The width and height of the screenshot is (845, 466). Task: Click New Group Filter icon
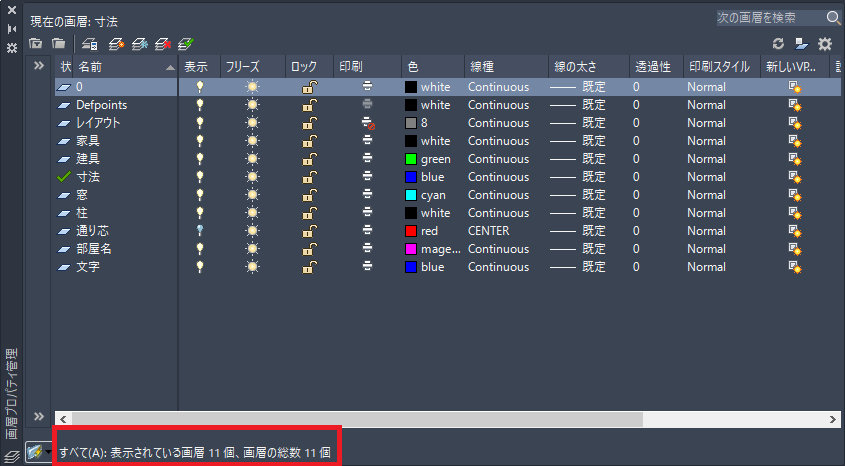[x=58, y=44]
